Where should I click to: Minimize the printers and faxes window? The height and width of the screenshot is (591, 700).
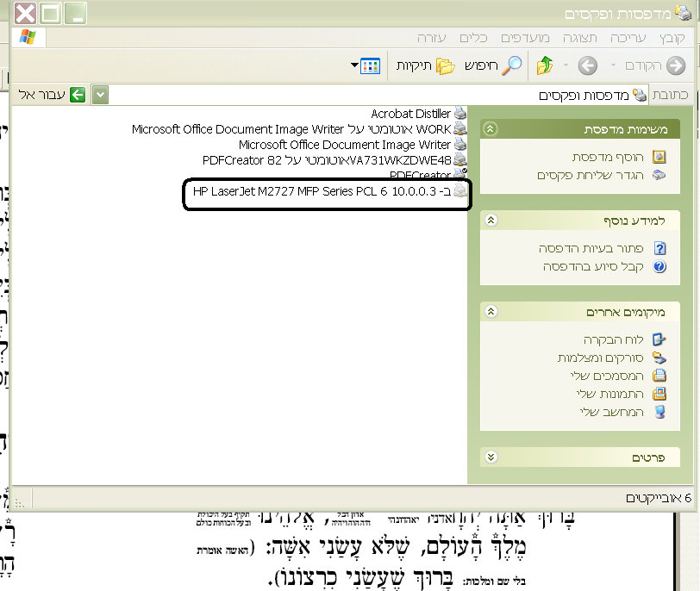point(76,14)
